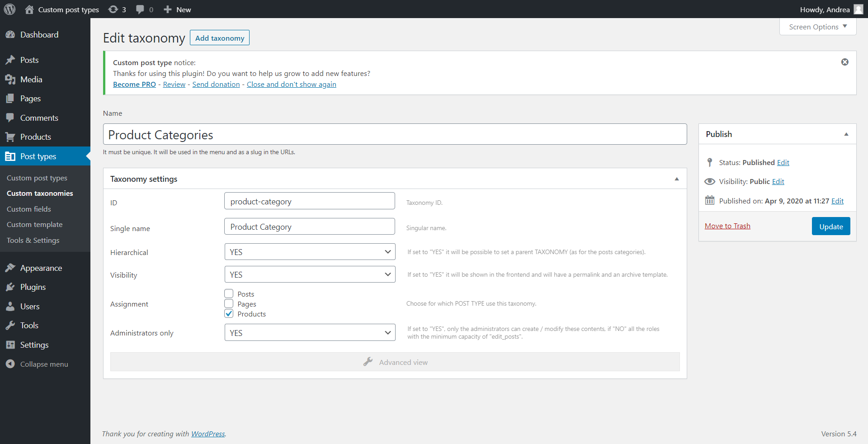Open Tools & Settings submenu item
868x444 pixels.
click(33, 241)
